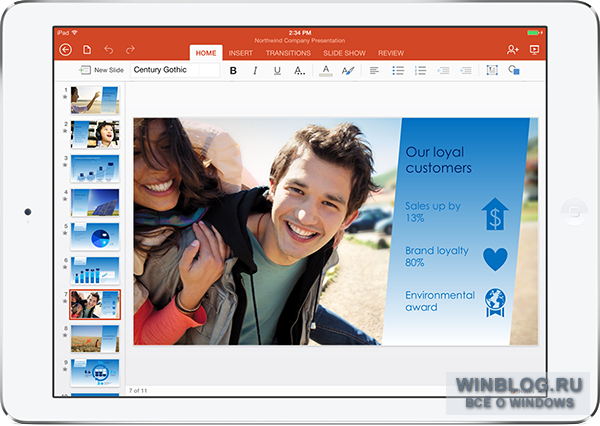Switch to the HOME tab
The width and height of the screenshot is (600, 426).
click(x=206, y=53)
